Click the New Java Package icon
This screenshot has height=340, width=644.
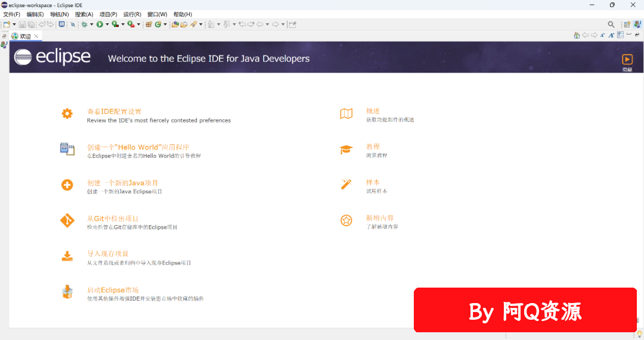tap(148, 24)
